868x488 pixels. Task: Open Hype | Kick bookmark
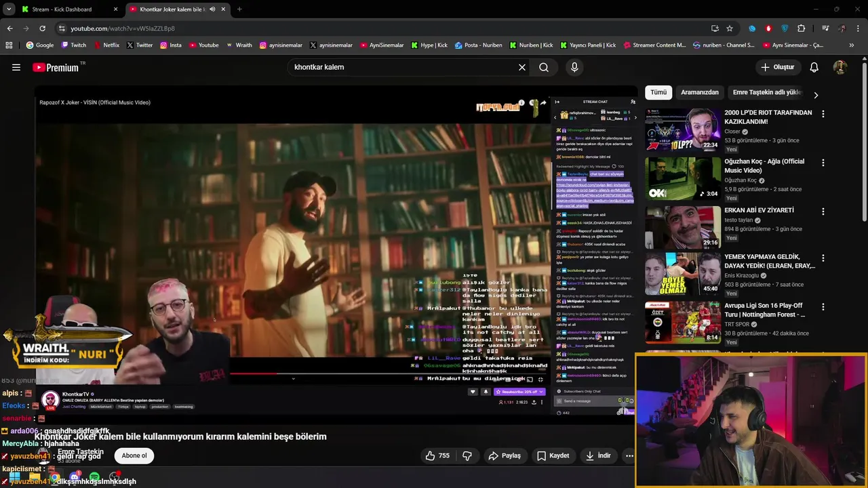click(429, 45)
